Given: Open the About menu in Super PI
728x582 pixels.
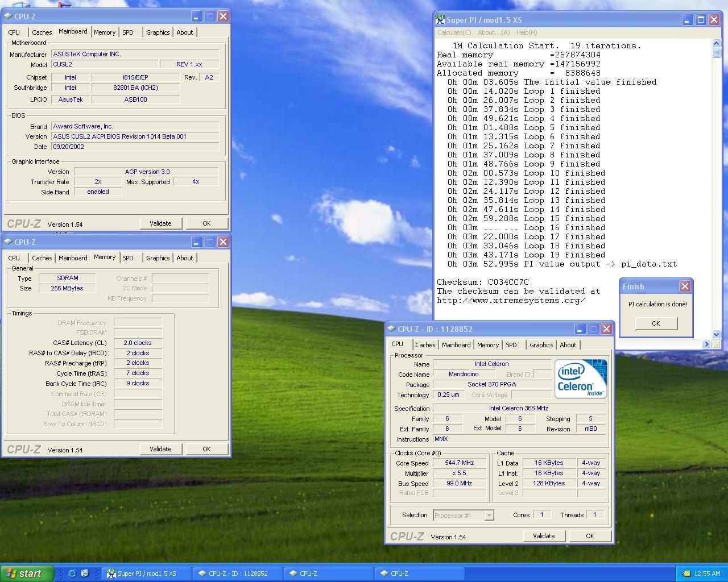Looking at the screenshot, I should pyautogui.click(x=494, y=32).
